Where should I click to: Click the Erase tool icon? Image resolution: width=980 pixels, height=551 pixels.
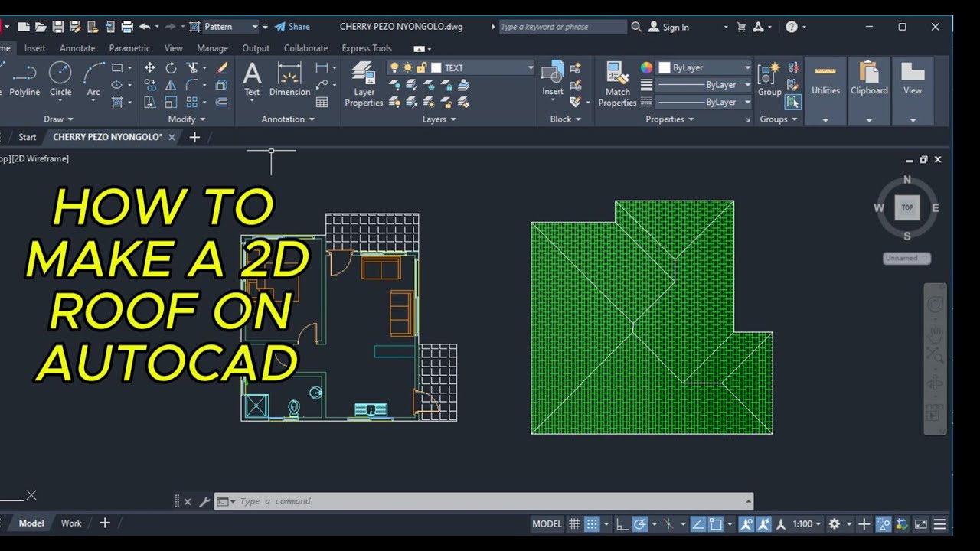point(222,68)
